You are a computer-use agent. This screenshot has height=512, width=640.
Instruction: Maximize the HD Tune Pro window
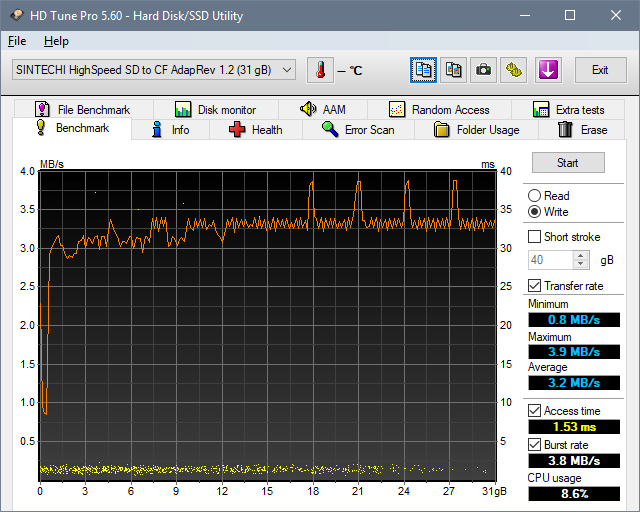[x=570, y=16]
